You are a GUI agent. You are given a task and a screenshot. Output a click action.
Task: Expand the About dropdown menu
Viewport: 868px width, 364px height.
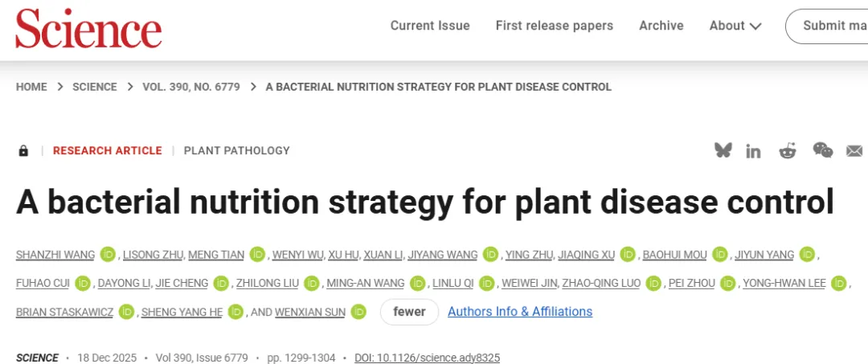click(735, 26)
